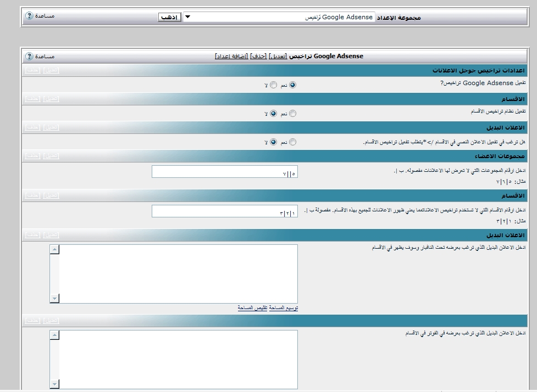Image resolution: width=537 pixels, height=392 pixels.
Task: Click the dropdown arrow next to the إذهب button
Action: pos(187,17)
